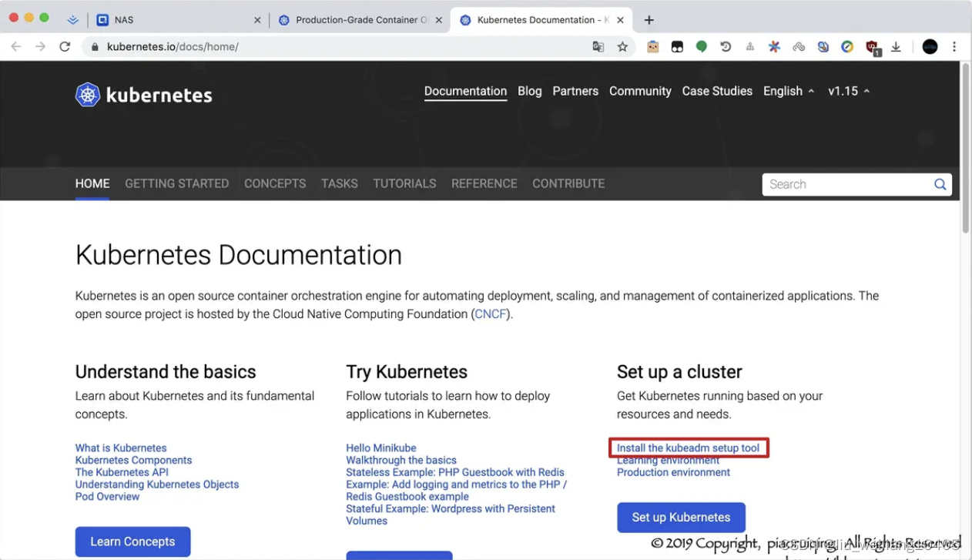Go forward to the next page
The image size is (972, 560).
click(40, 47)
